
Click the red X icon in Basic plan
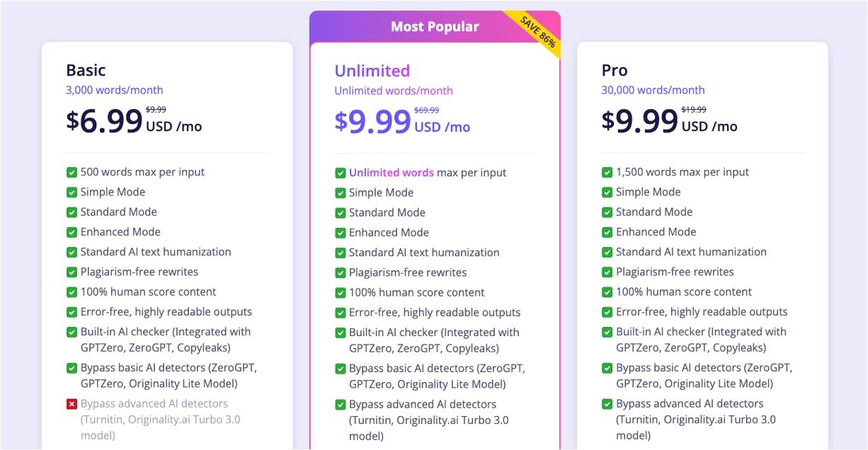click(x=72, y=404)
